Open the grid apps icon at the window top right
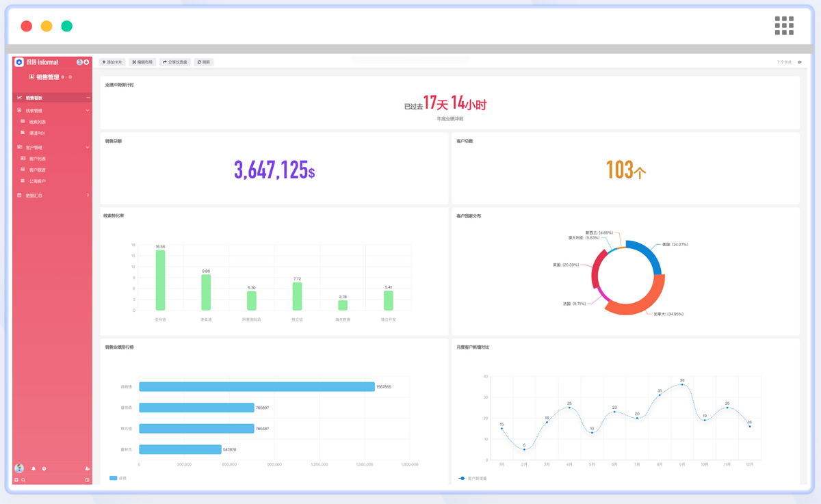 coord(784,26)
